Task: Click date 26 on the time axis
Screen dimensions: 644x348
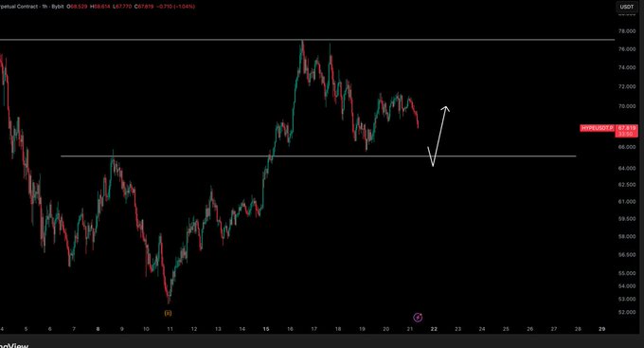Action: [530, 329]
